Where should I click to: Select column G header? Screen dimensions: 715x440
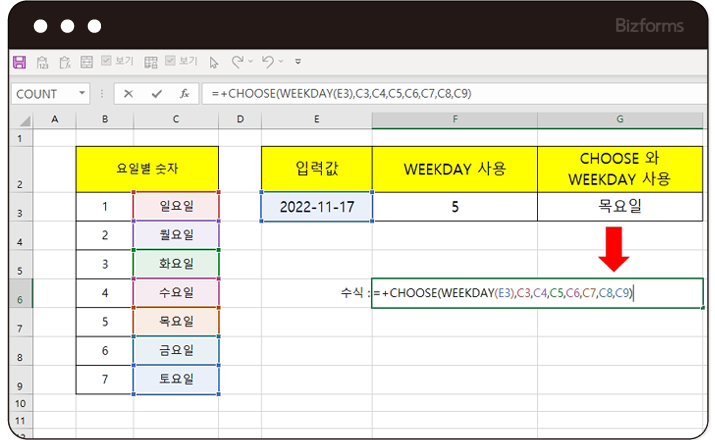pos(620,119)
